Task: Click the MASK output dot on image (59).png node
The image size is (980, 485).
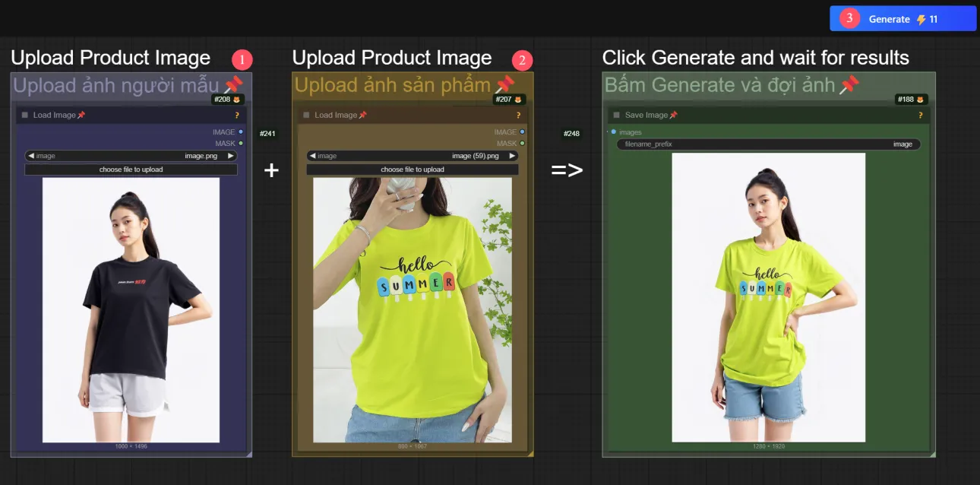Action: pos(523,144)
